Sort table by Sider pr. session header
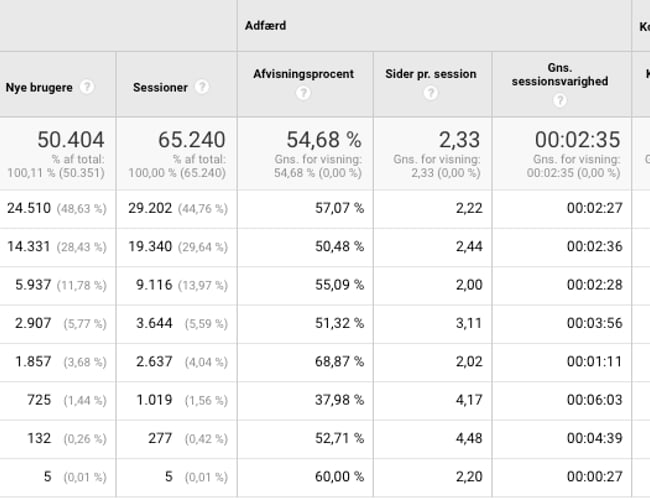This screenshot has width=650, height=500. (x=430, y=74)
